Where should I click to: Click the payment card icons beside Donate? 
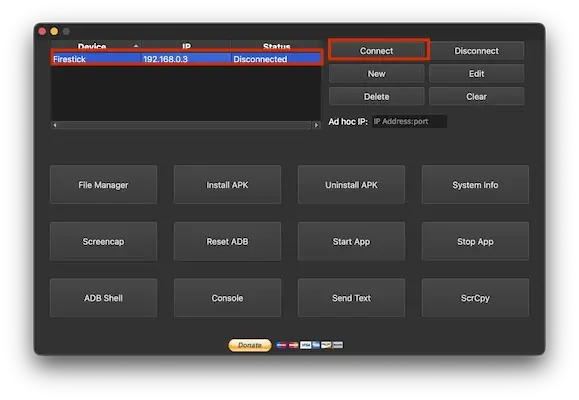(310, 345)
